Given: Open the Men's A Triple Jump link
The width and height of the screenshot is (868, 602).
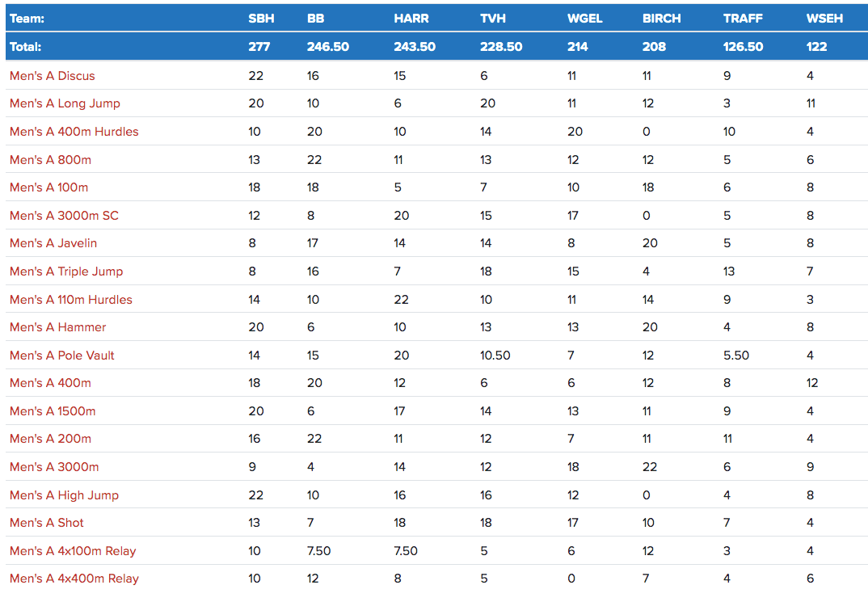Looking at the screenshot, I should [x=66, y=272].
